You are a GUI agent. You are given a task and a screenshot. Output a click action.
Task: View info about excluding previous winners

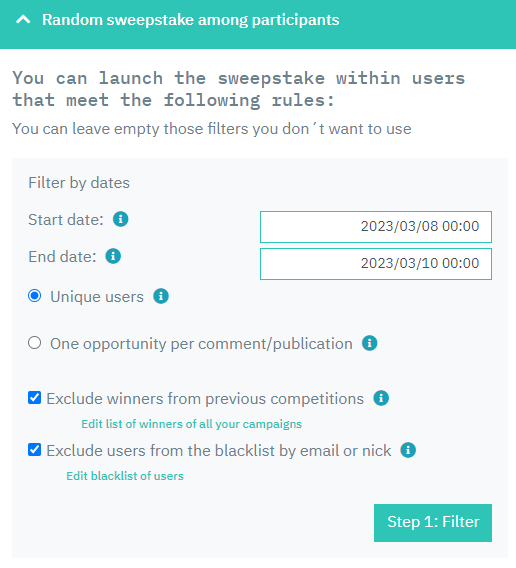(x=381, y=398)
